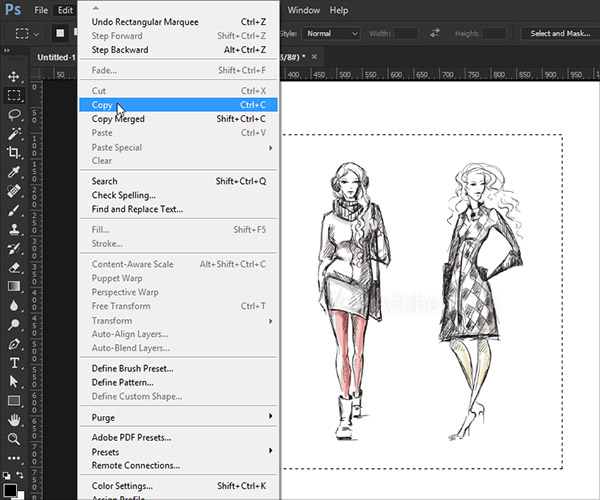Open the Style dropdown set to Normal
This screenshot has width=600, height=500.
pos(331,33)
